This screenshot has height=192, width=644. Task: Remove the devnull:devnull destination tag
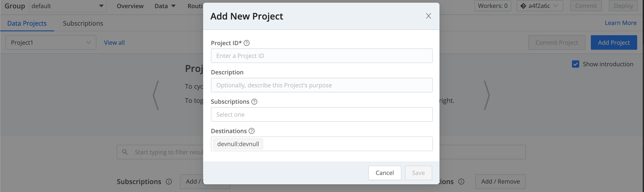tap(237, 144)
